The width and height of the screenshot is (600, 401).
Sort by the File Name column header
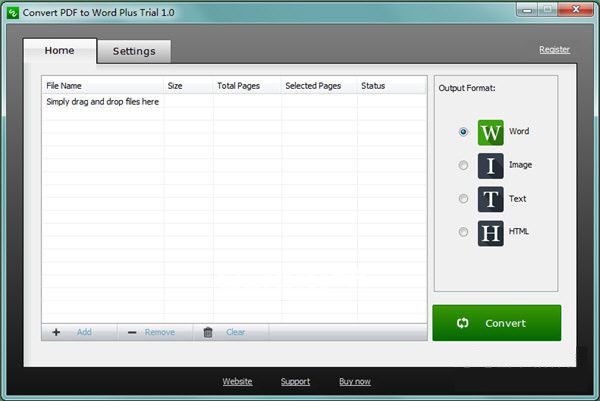click(x=103, y=86)
